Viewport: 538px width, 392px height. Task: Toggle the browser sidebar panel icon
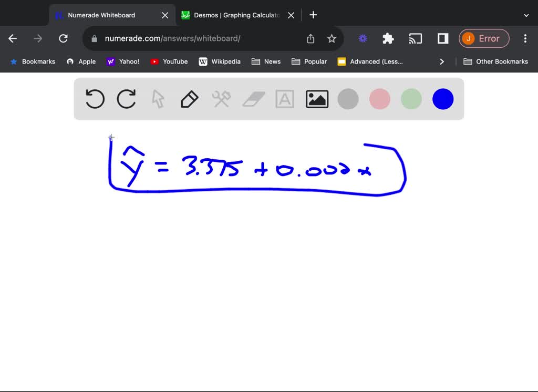pos(442,38)
